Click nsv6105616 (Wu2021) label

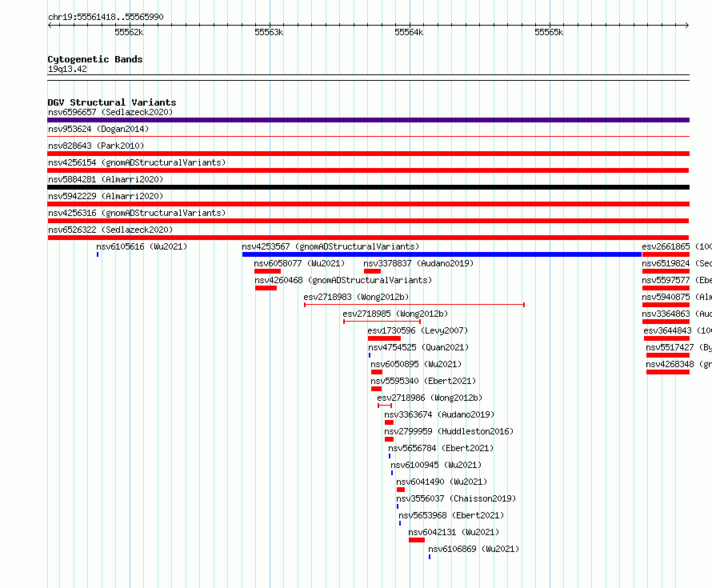(142, 246)
